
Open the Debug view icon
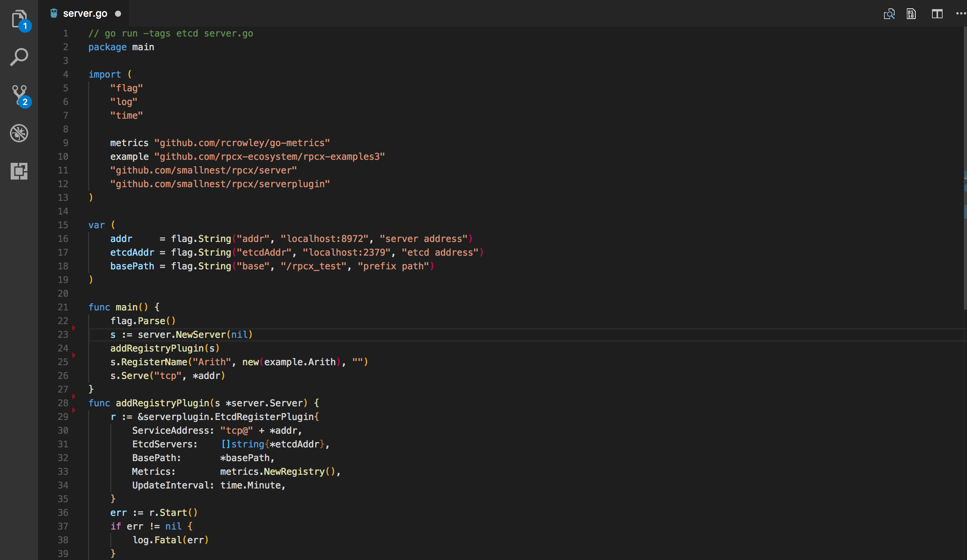click(19, 133)
